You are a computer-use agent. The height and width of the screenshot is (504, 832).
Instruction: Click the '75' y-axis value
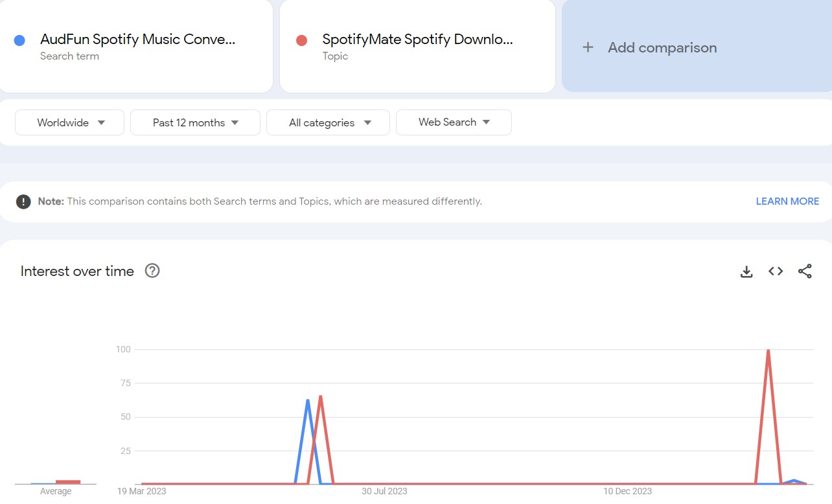pyautogui.click(x=126, y=383)
